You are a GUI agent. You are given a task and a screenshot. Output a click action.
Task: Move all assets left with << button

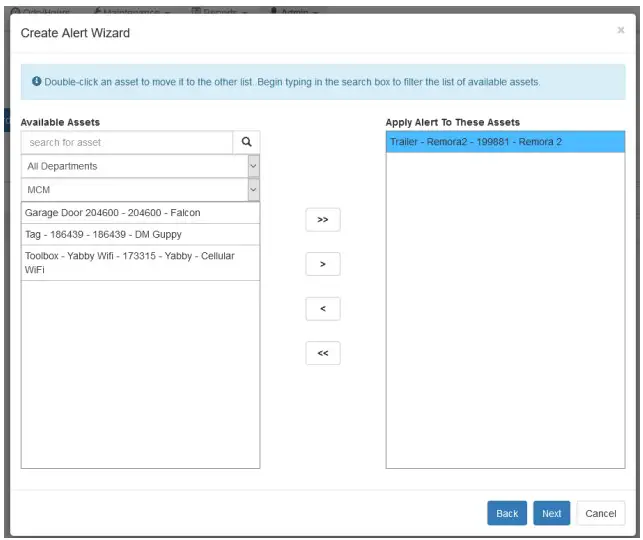click(x=323, y=353)
